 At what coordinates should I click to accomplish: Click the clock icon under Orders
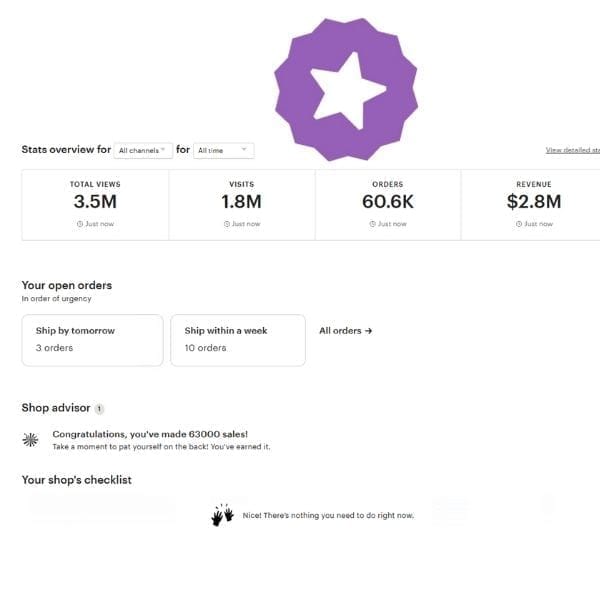click(373, 224)
